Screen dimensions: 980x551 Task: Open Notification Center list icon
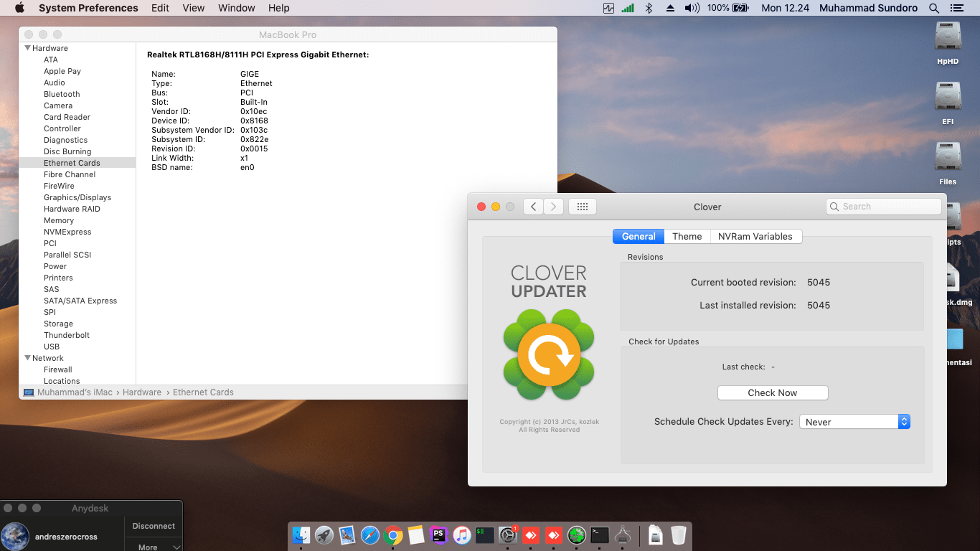956,8
